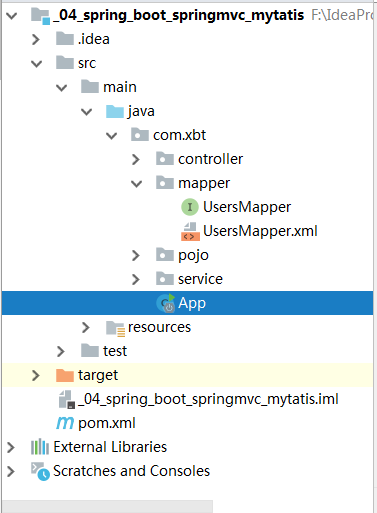Click the main folder icon
This screenshot has height=513, width=377.
pyautogui.click(x=90, y=87)
